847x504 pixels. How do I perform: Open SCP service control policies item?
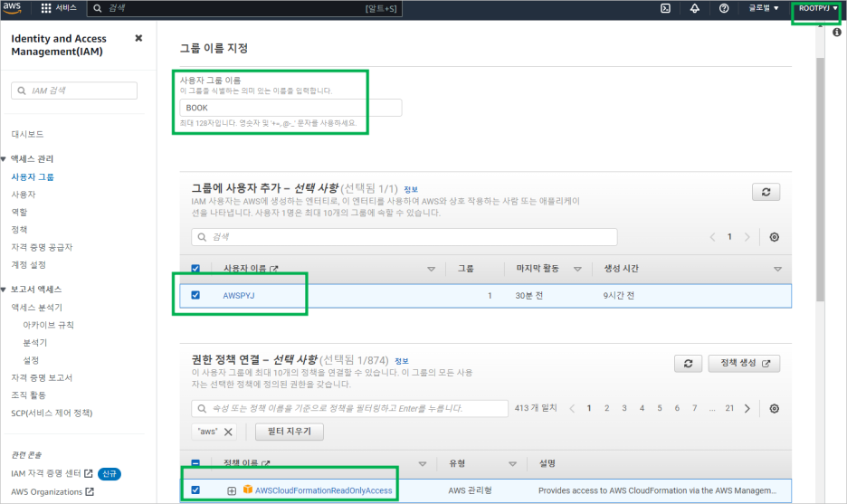(52, 413)
